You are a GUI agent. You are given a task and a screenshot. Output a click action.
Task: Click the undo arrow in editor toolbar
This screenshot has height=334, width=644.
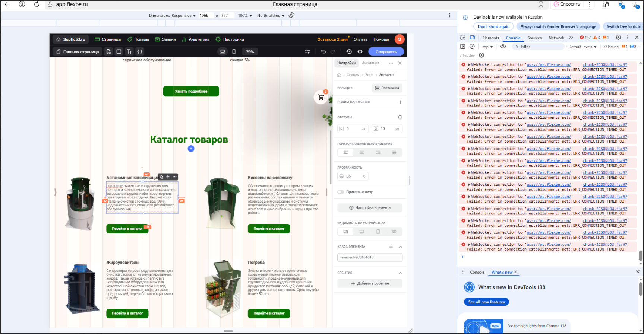point(323,52)
